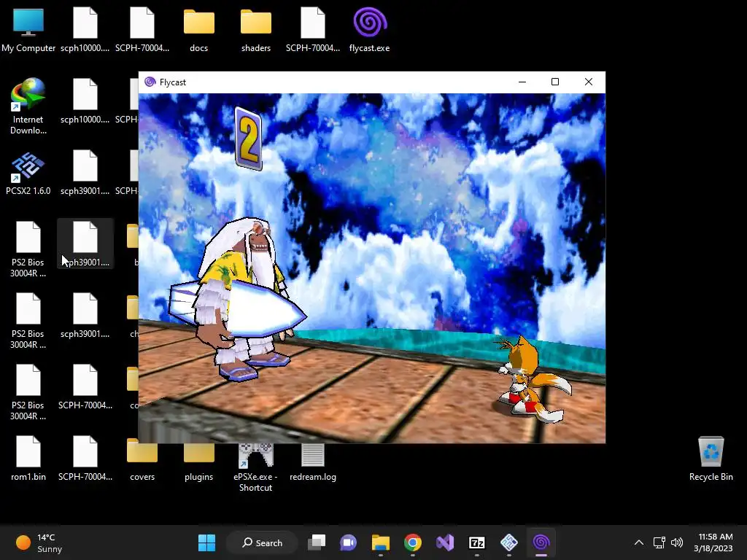Select SCPH-70004 file left of flycast.exe
This screenshot has width=747, height=560.
click(312, 29)
